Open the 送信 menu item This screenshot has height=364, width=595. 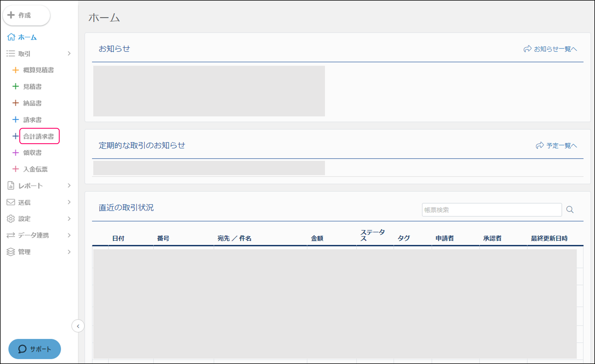[24, 202]
